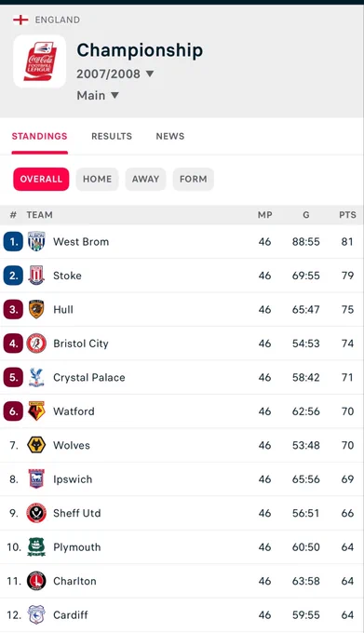The image size is (364, 633).
Task: Click the England flag icon
Action: point(20,20)
